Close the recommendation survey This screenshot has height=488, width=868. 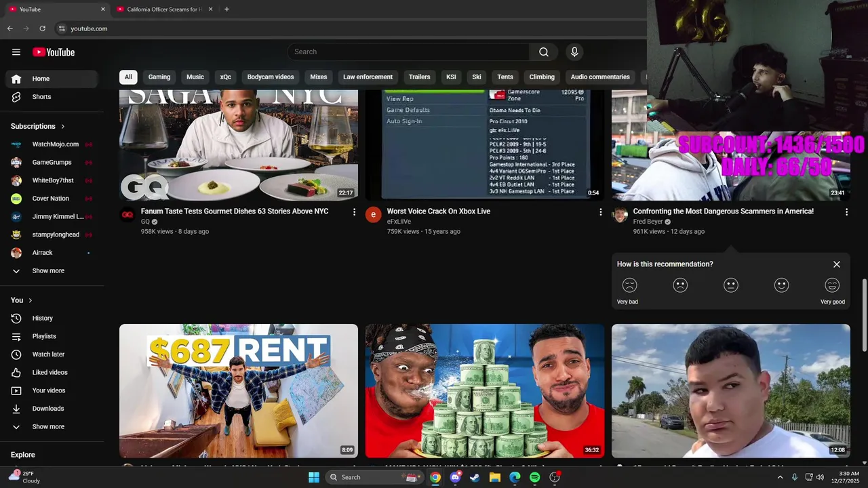coord(837,264)
